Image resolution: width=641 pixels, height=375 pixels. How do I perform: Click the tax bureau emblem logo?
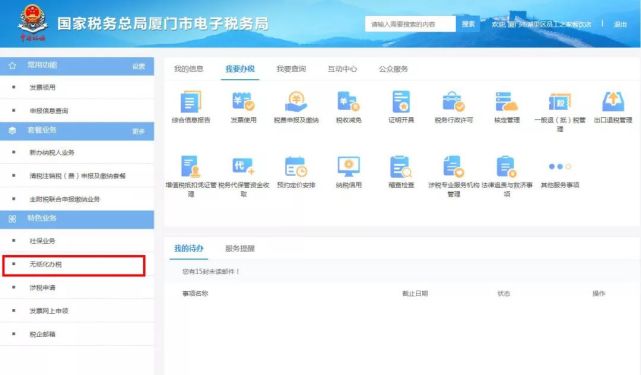[x=33, y=22]
